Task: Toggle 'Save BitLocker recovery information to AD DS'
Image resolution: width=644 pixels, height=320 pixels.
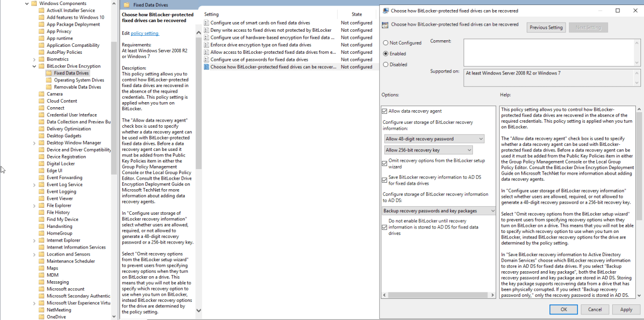Action: pyautogui.click(x=385, y=180)
